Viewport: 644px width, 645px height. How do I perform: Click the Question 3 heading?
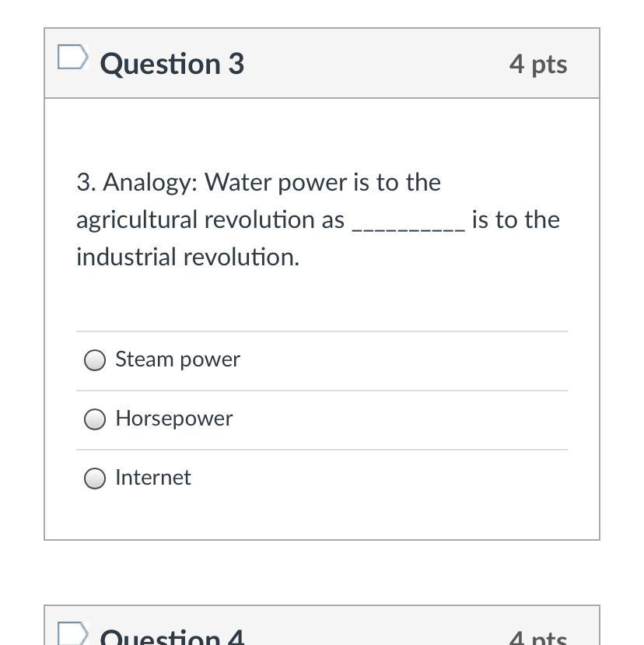pyautogui.click(x=172, y=64)
